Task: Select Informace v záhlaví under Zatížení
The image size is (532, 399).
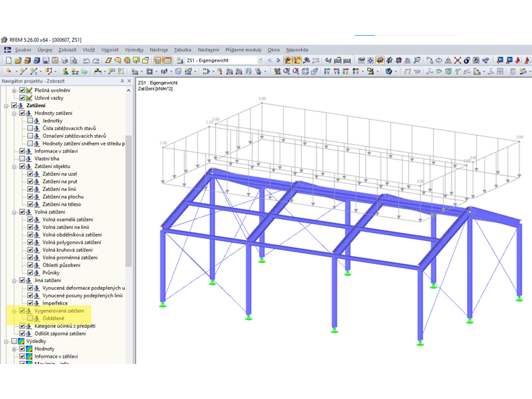Action: coord(56,151)
